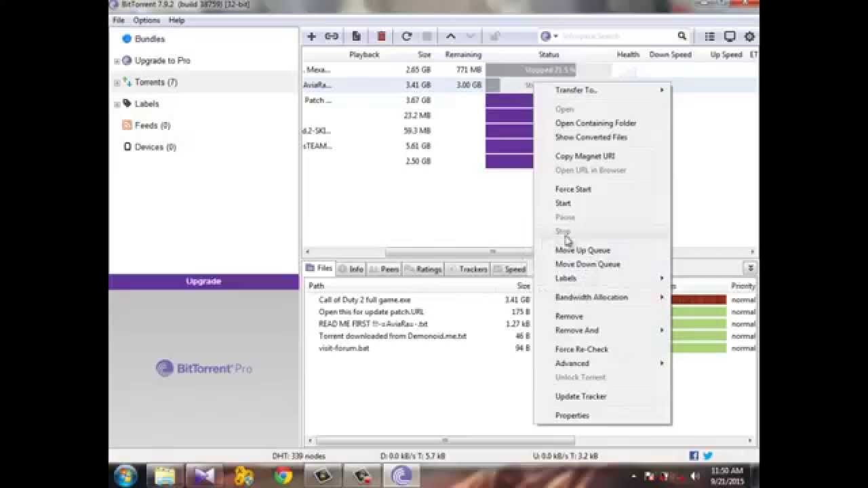Select file 'visit-forum.bat'
The image size is (868, 488).
click(x=344, y=348)
